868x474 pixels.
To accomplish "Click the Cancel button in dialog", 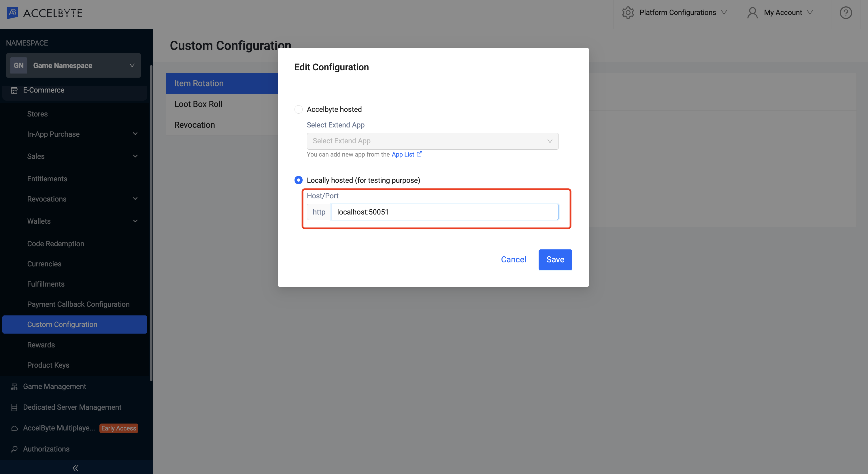I will (513, 259).
